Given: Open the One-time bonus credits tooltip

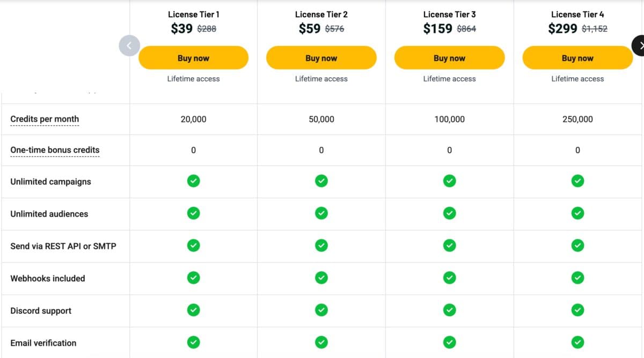Looking at the screenshot, I should [x=55, y=150].
